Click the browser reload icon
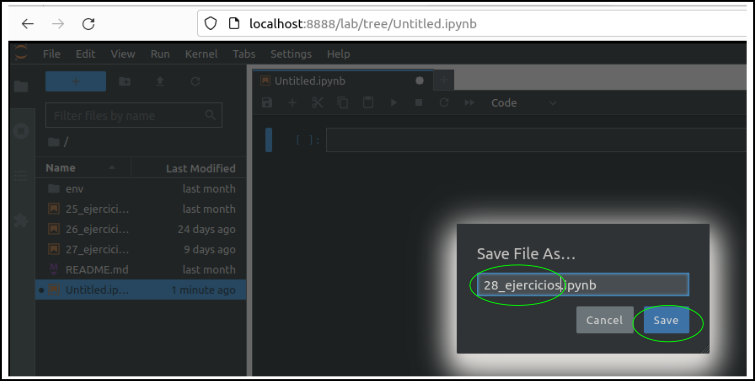Viewport: 755px width, 381px height. [88, 24]
